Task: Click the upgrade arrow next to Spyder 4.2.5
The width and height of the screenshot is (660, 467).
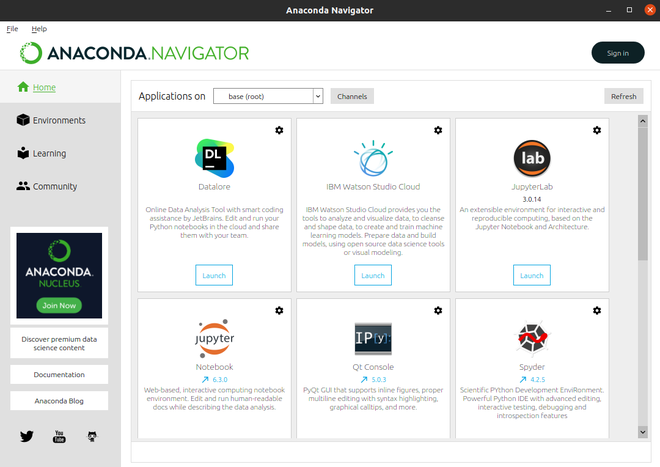Action: pos(523,379)
